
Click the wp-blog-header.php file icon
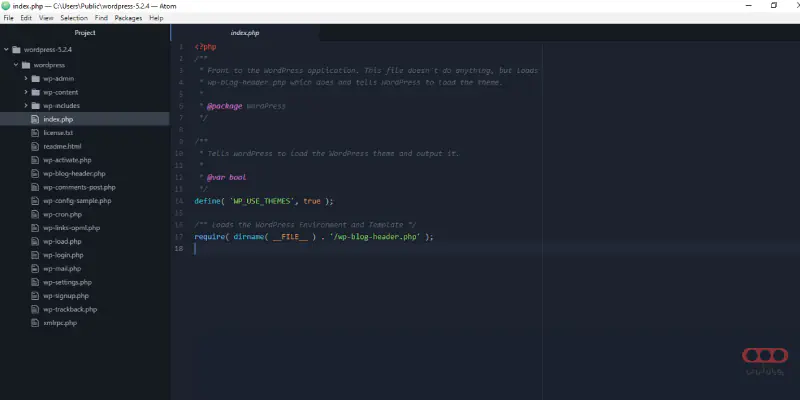point(35,173)
